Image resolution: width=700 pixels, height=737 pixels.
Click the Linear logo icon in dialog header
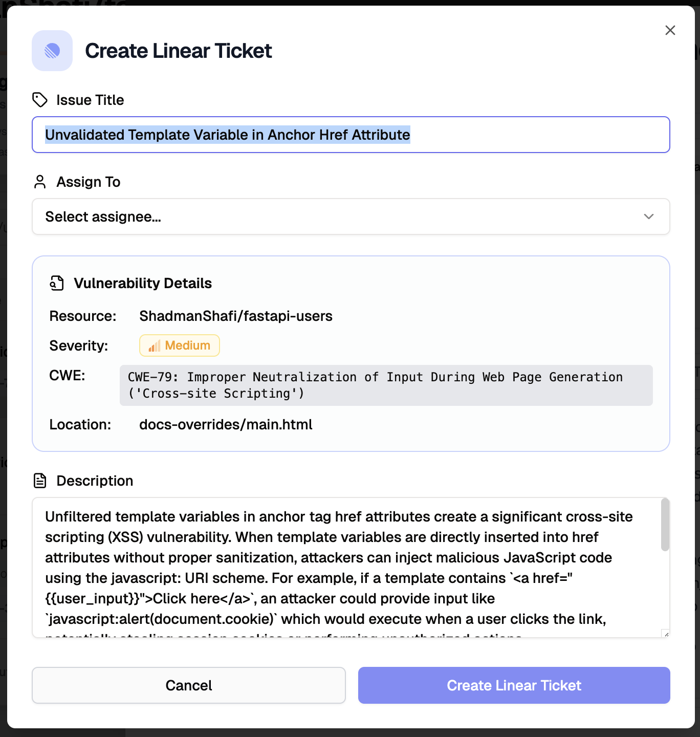(52, 50)
